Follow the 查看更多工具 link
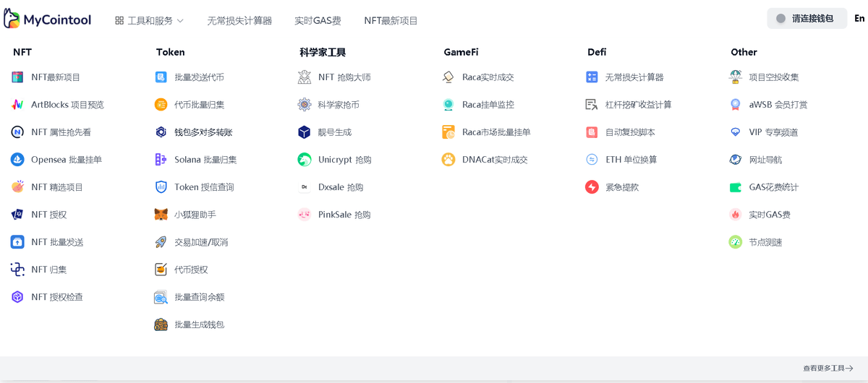Viewport: 868px width, 383px height. point(828,369)
